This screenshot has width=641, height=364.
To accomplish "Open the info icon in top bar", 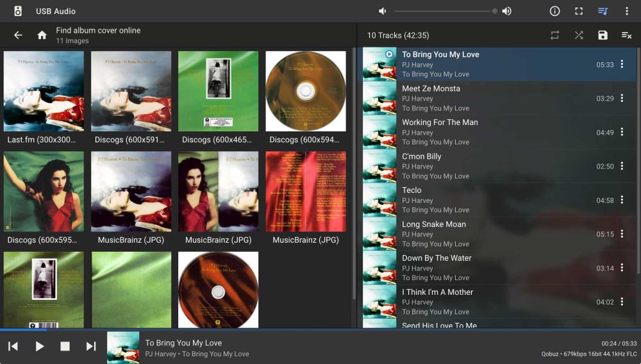I will point(555,11).
